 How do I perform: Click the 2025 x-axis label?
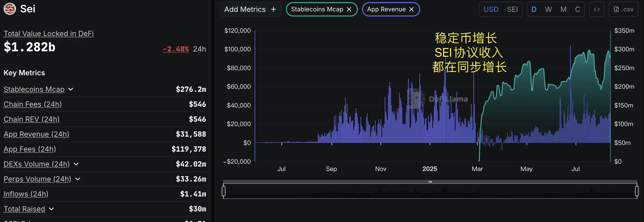pos(430,169)
